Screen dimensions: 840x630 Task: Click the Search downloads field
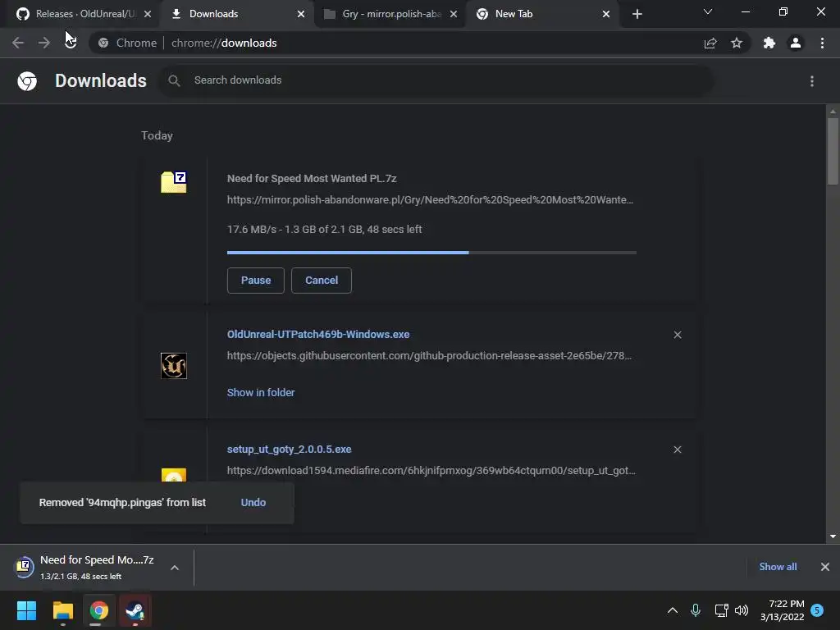coord(436,80)
